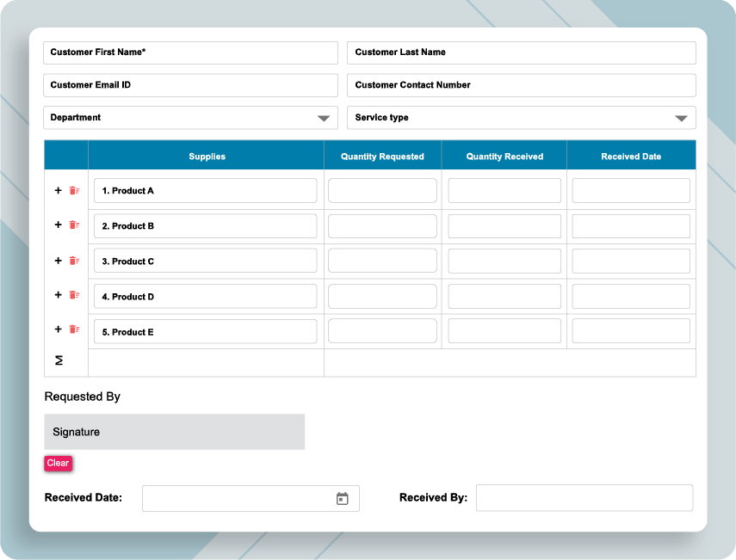Click the Customer Contact Number field
736x560 pixels.
pyautogui.click(x=521, y=85)
